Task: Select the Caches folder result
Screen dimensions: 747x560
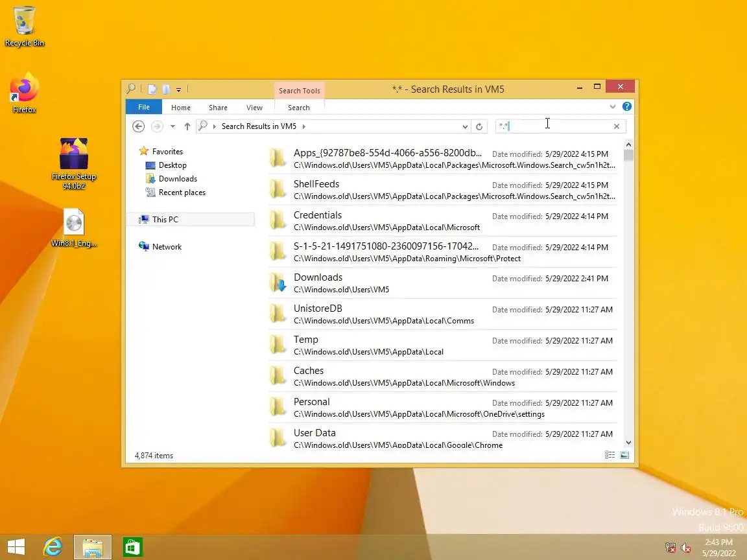Action: pyautogui.click(x=443, y=376)
